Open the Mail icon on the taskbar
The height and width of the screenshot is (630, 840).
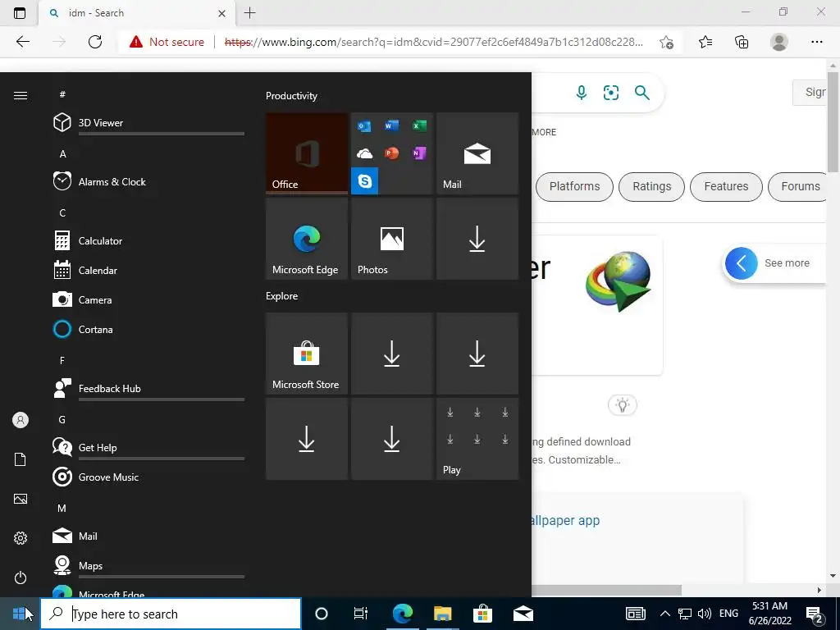pyautogui.click(x=523, y=614)
